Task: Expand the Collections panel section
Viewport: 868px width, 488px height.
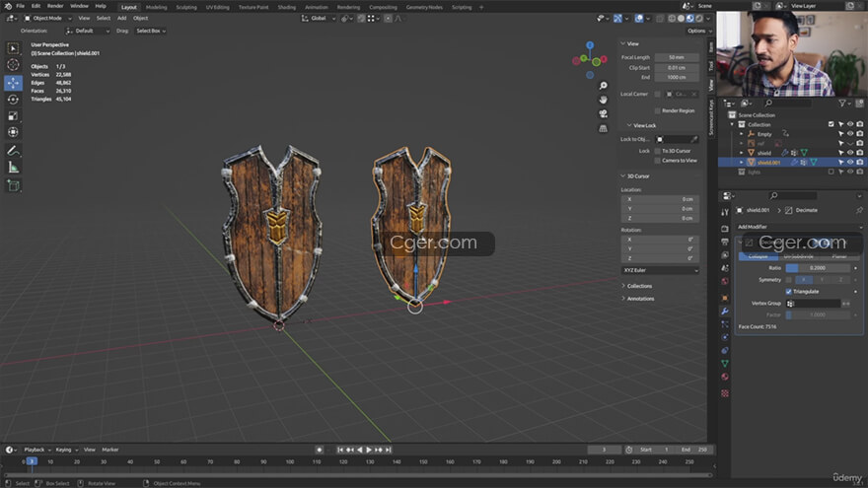Action: pyautogui.click(x=639, y=286)
